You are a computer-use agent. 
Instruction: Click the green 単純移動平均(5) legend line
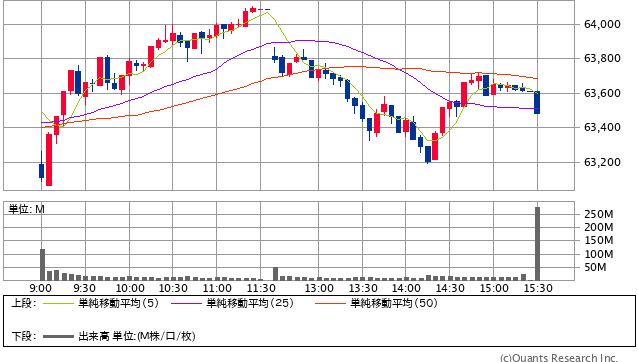[x=58, y=303]
